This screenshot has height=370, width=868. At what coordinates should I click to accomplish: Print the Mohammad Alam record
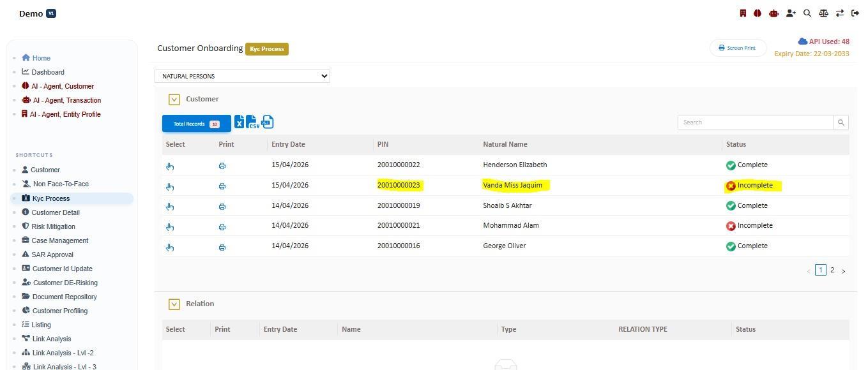222,226
